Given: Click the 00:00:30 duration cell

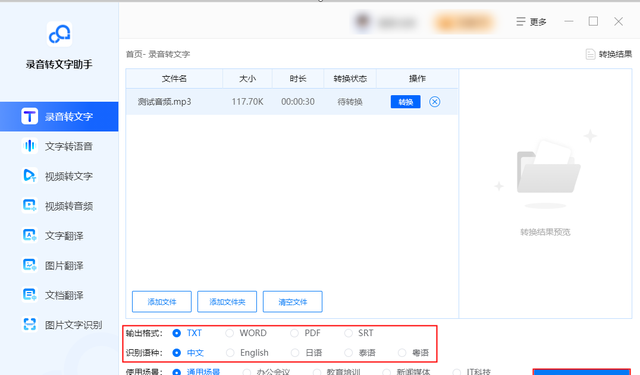Looking at the screenshot, I should click(x=298, y=102).
